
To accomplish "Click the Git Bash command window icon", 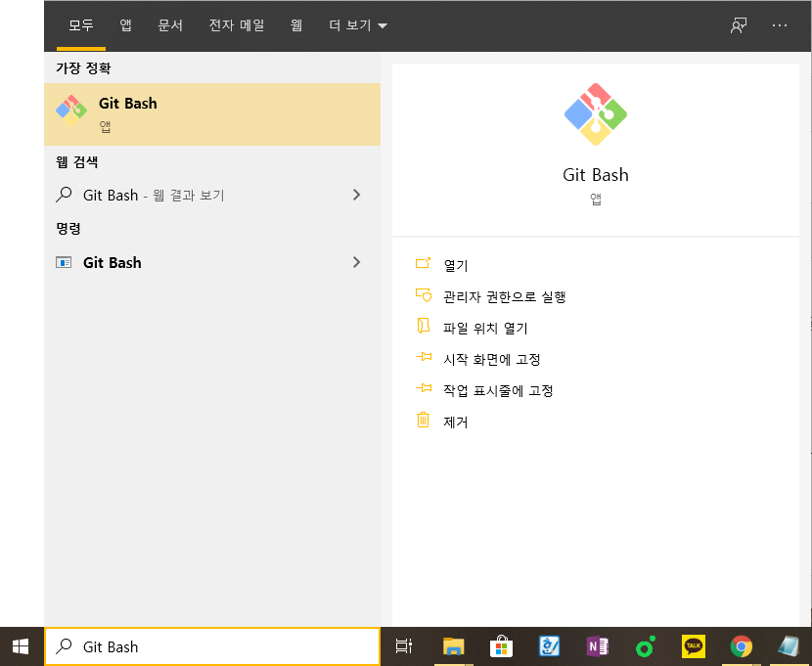I will (x=64, y=262).
